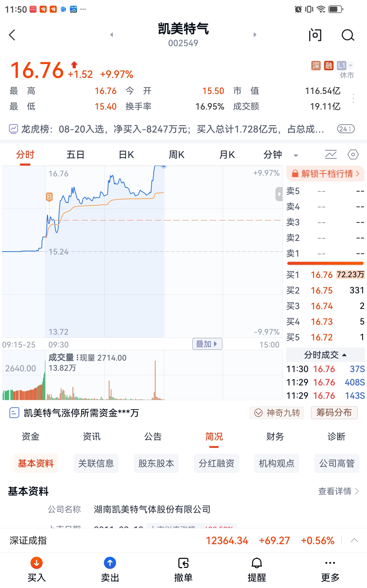
Task: Switch to the 日K tab
Action: pos(126,155)
